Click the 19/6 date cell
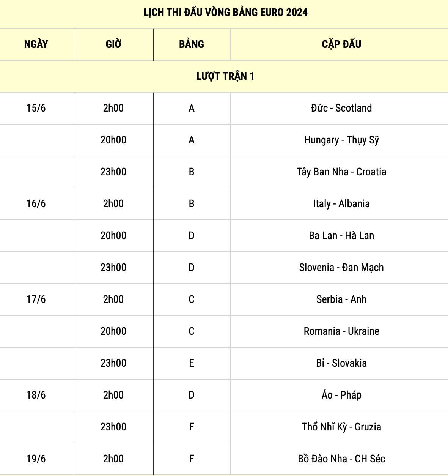 click(x=36, y=459)
